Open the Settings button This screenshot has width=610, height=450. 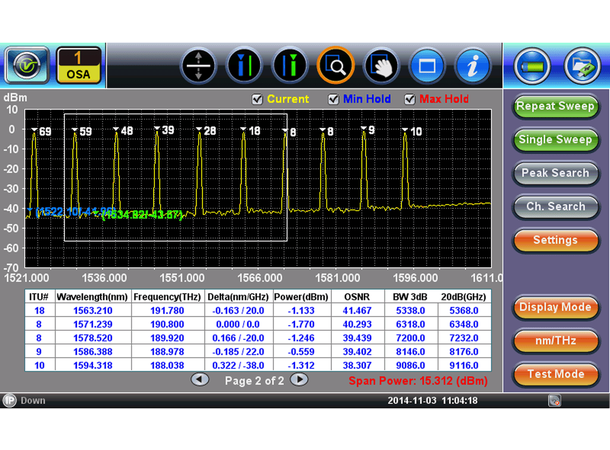[x=555, y=240]
